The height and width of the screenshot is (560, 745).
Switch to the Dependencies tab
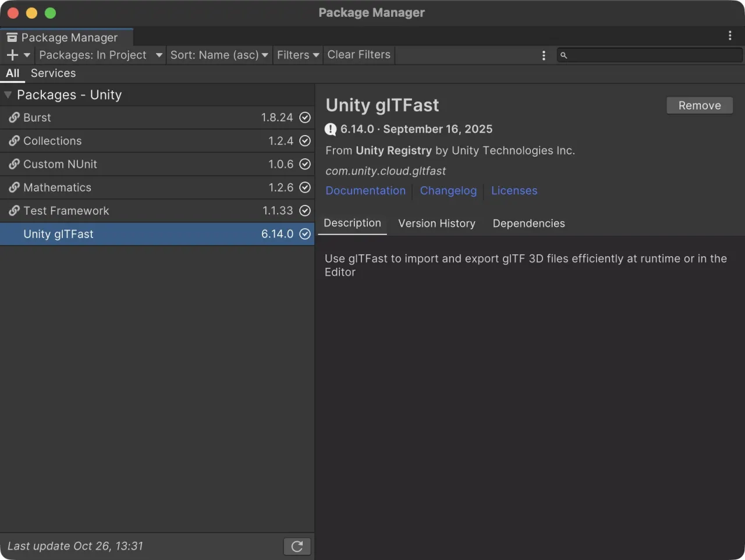coord(528,224)
